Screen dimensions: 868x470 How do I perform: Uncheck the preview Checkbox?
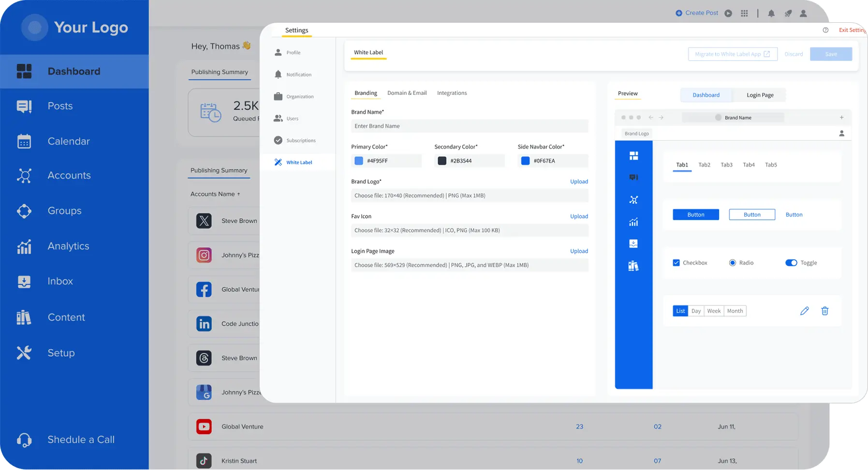coord(676,263)
